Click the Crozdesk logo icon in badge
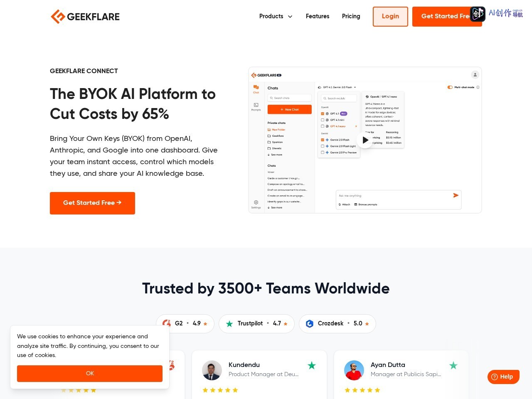The width and height of the screenshot is (532, 399). click(310, 324)
